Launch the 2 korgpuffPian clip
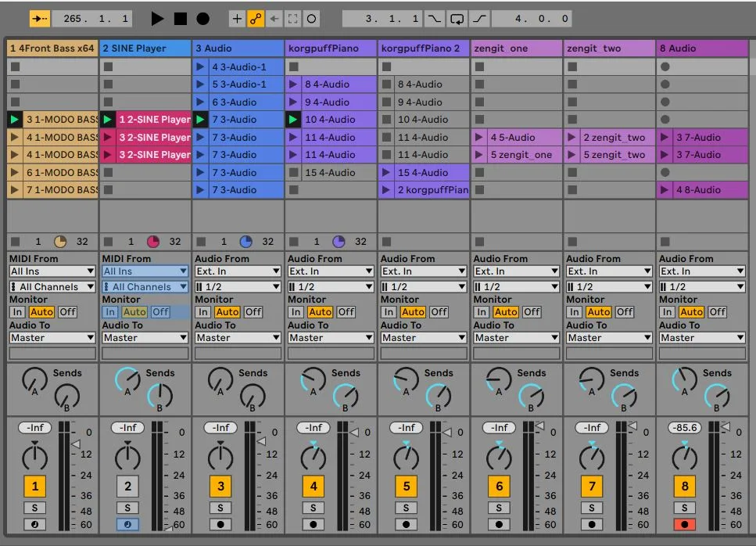 385,190
